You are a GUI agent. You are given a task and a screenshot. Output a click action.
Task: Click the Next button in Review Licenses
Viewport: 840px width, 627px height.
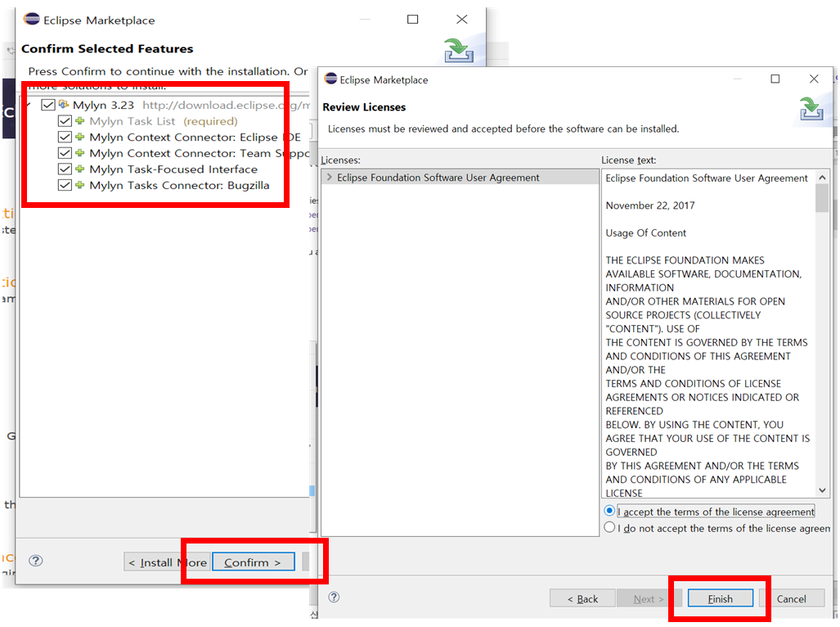click(649, 598)
